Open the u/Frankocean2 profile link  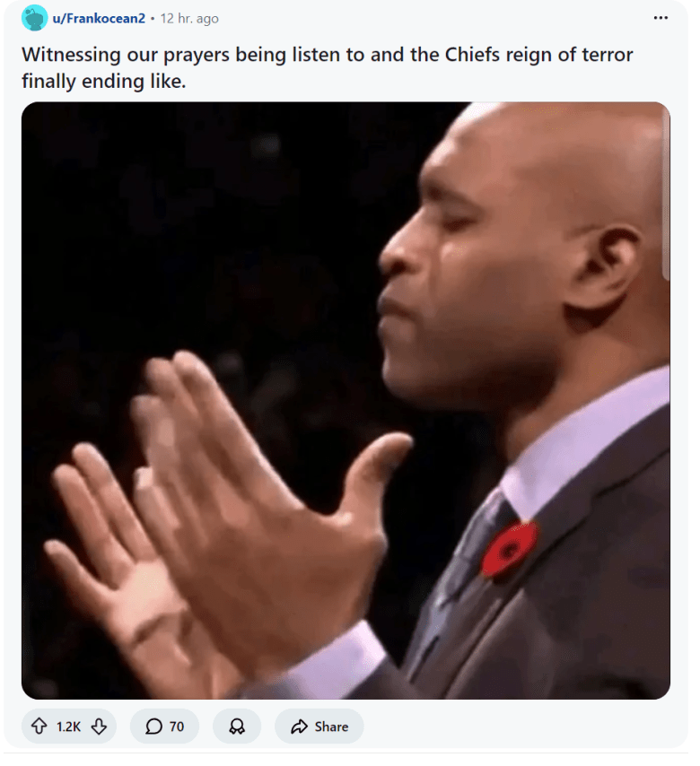coord(99,18)
